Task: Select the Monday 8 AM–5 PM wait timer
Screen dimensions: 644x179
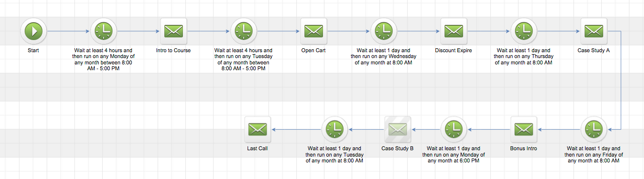Action: pos(104,31)
